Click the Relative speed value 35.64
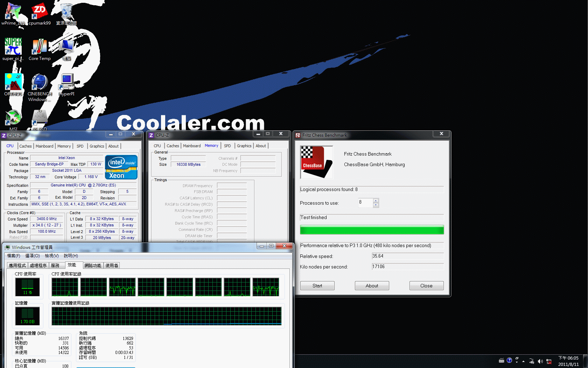 408,256
